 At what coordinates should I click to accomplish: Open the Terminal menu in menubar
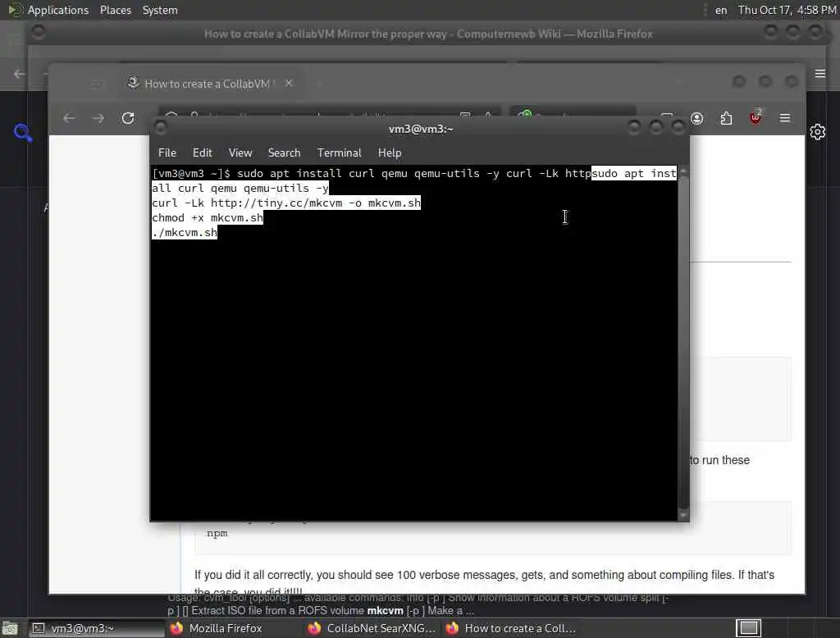coord(339,153)
